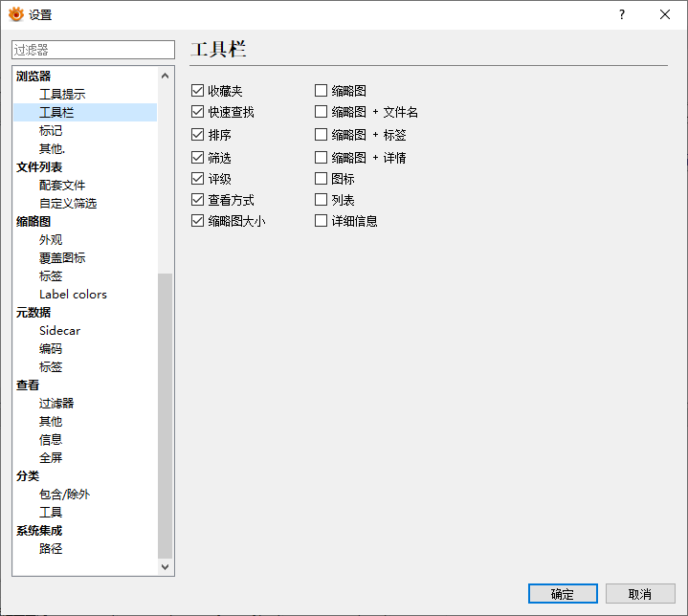Open the Sidecar metadata settings

point(59,330)
